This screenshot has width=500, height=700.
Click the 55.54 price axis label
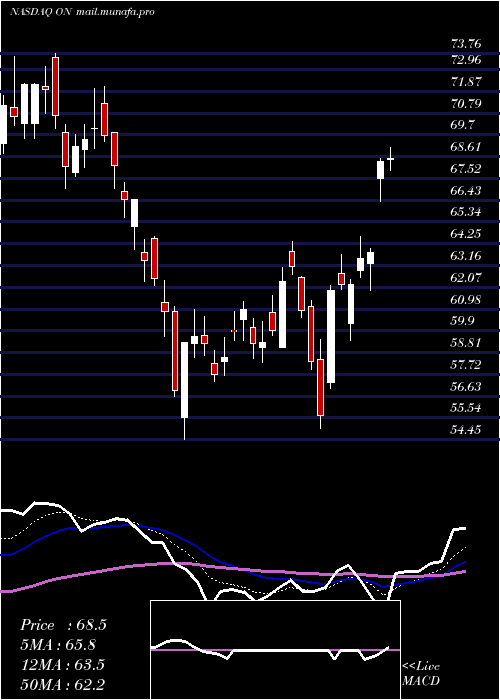pyautogui.click(x=466, y=408)
